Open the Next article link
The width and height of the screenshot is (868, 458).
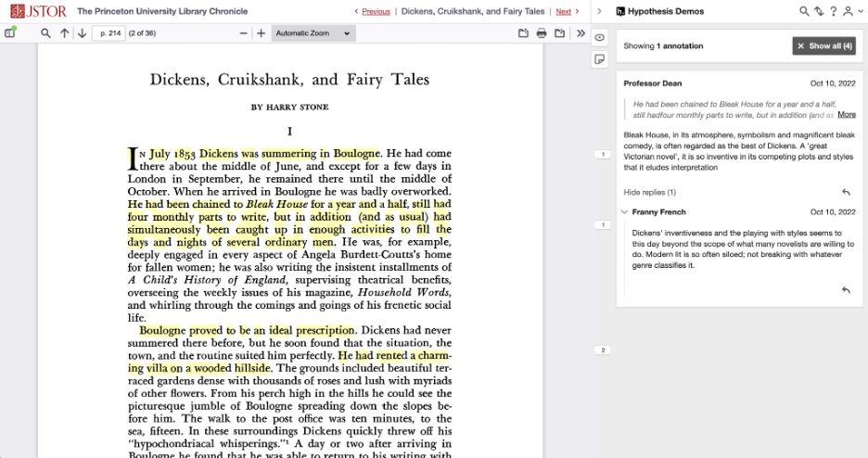pos(563,11)
